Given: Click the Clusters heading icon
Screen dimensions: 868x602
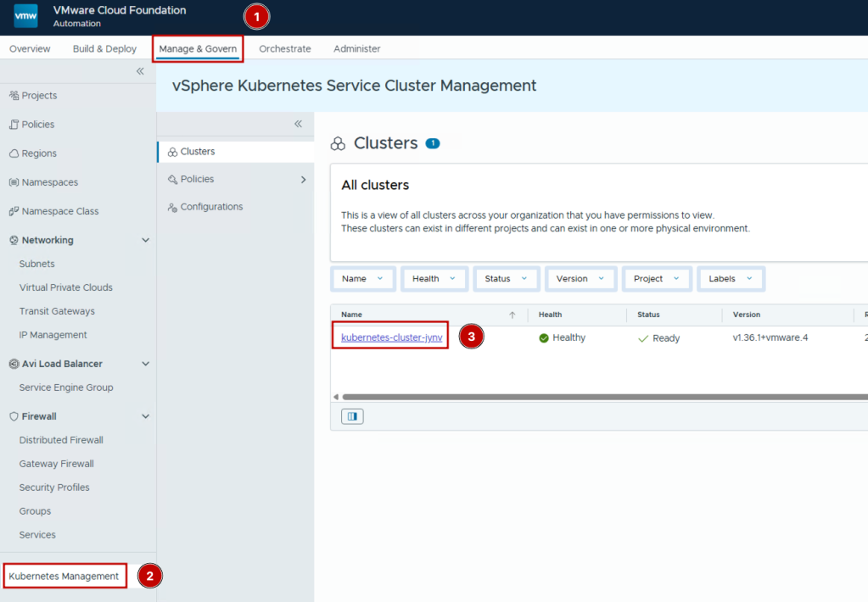Looking at the screenshot, I should tap(338, 143).
